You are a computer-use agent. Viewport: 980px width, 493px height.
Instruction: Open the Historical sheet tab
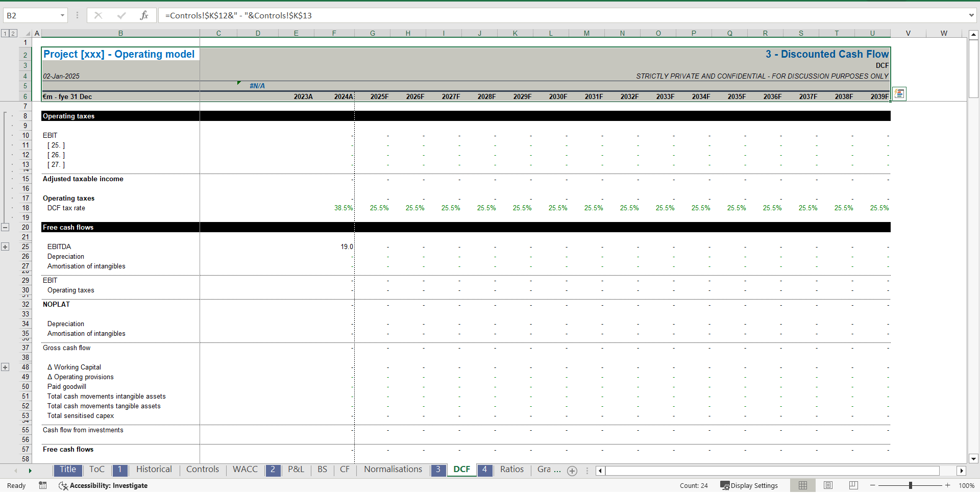click(154, 470)
